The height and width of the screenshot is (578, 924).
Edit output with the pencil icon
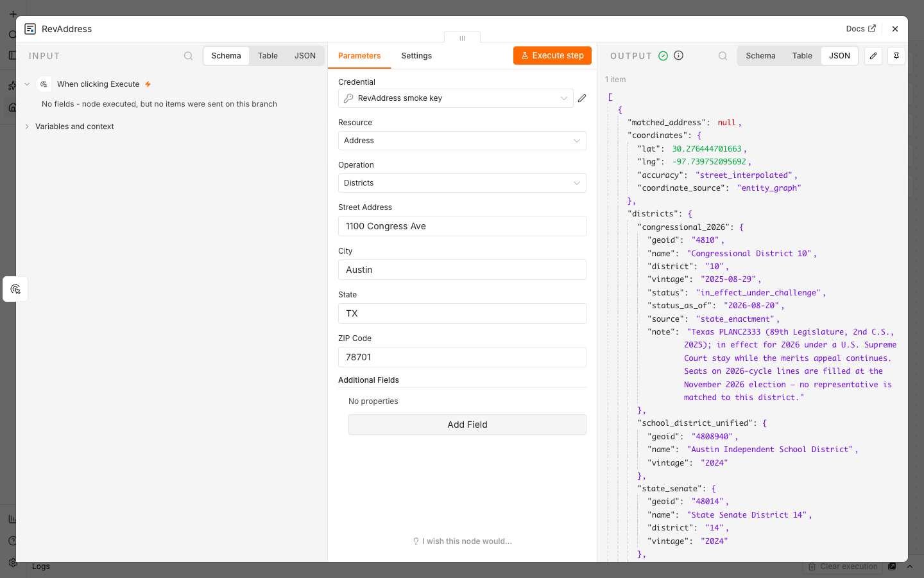pos(873,56)
